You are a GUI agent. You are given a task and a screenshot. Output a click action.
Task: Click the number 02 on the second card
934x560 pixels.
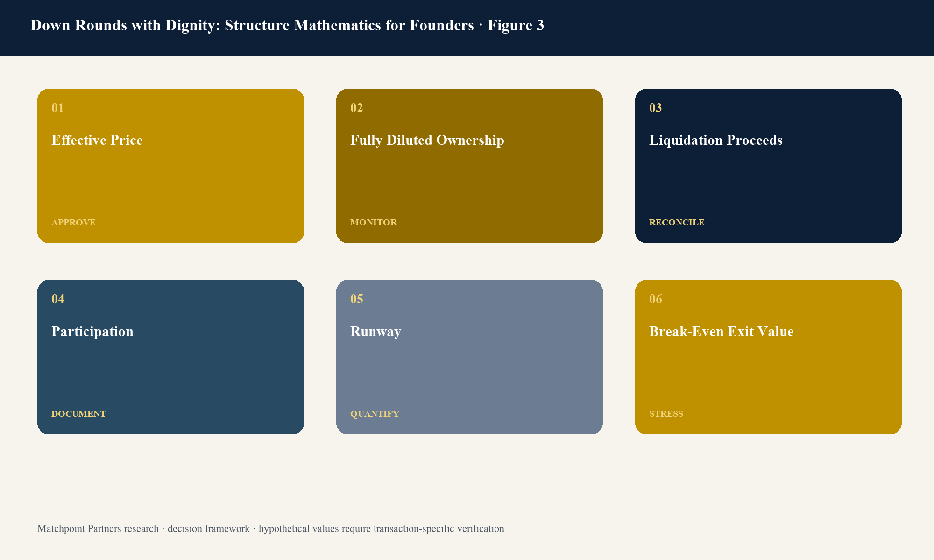(356, 108)
